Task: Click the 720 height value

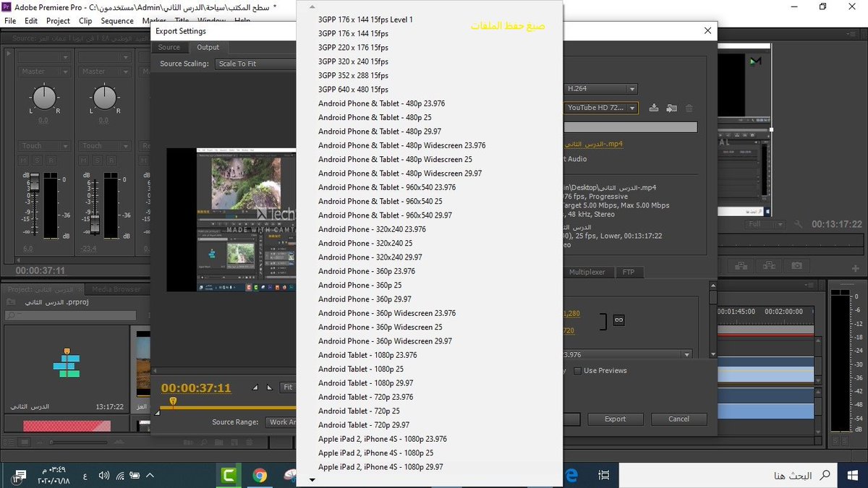Action: [568, 330]
